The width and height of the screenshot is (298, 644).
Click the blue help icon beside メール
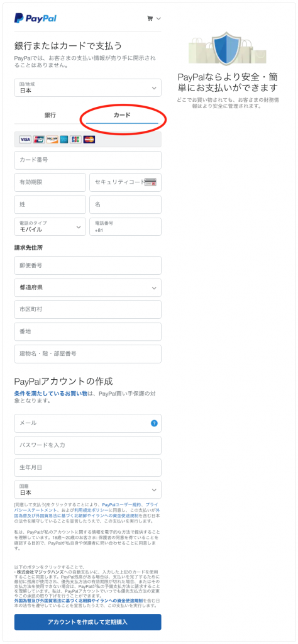pos(154,423)
